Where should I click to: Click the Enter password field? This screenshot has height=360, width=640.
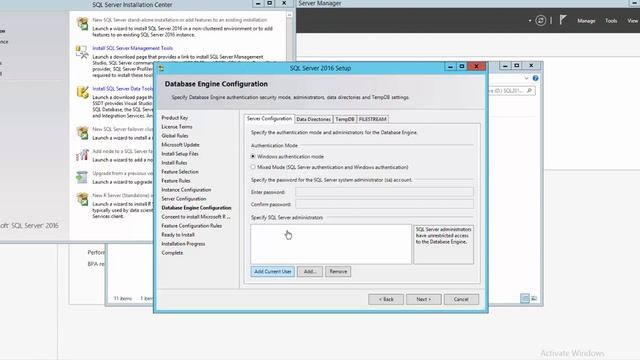tap(384, 192)
